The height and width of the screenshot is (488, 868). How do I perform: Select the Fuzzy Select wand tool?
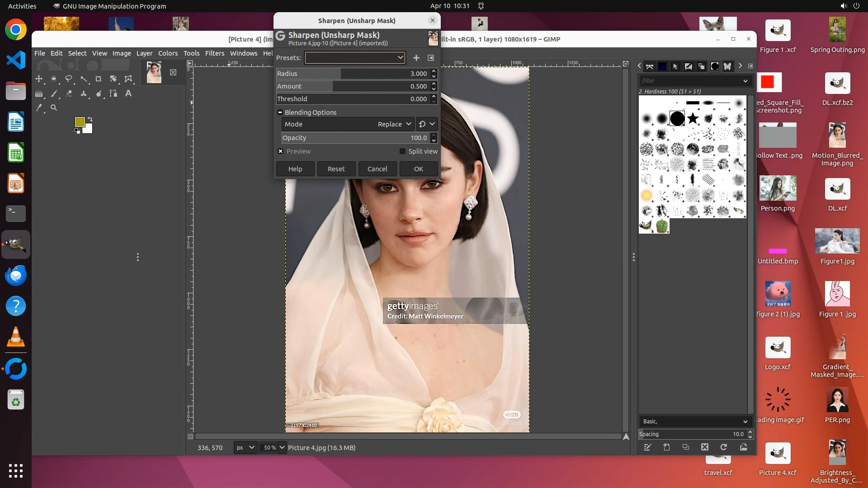point(84,79)
